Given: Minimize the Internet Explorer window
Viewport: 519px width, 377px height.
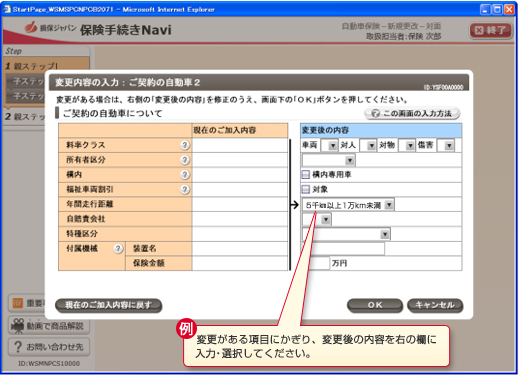Looking at the screenshot, I should 485,9.
